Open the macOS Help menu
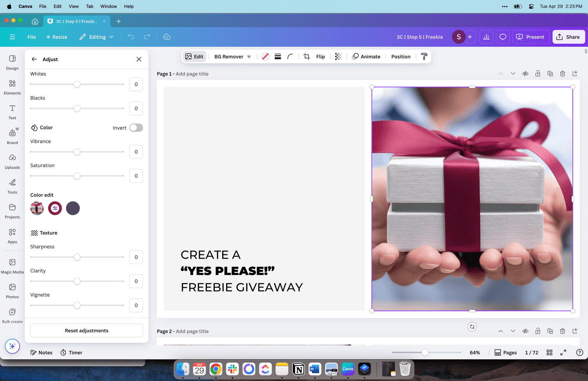 click(129, 6)
